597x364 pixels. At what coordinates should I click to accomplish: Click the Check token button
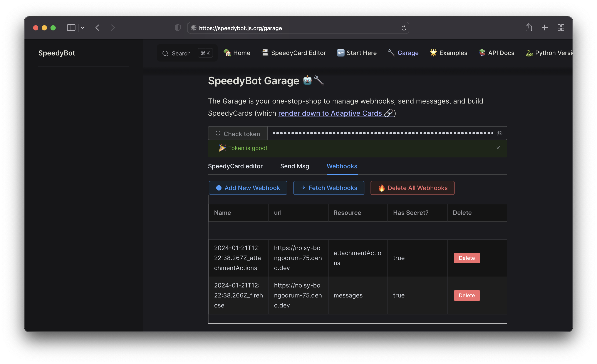[238, 134]
